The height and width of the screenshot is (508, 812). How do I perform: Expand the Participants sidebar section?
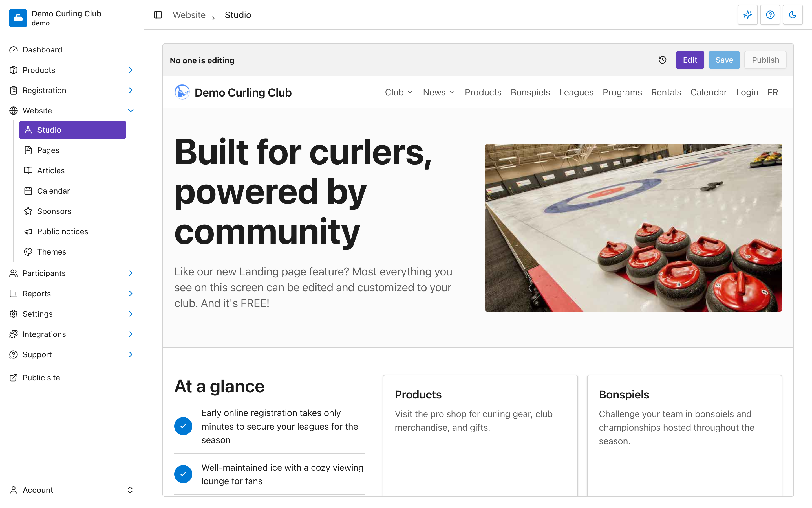[72, 273]
